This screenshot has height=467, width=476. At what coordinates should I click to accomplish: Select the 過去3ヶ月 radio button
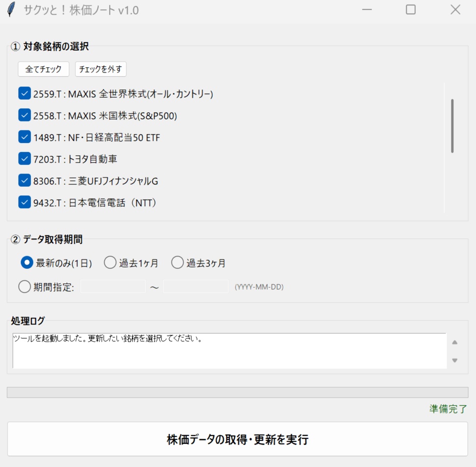pos(177,263)
